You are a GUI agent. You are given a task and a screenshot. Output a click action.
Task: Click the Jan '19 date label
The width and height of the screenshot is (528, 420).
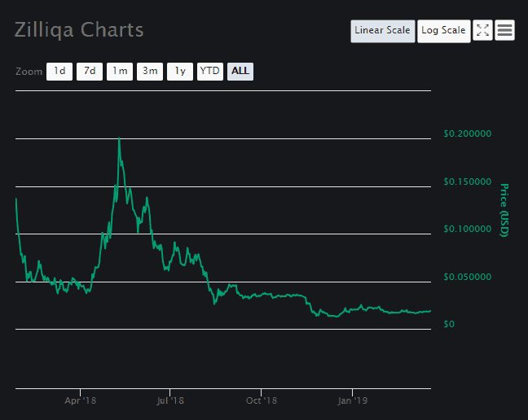point(353,400)
